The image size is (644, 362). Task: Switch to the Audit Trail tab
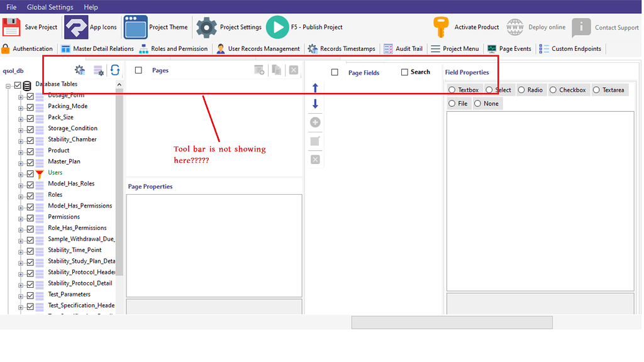coord(402,48)
